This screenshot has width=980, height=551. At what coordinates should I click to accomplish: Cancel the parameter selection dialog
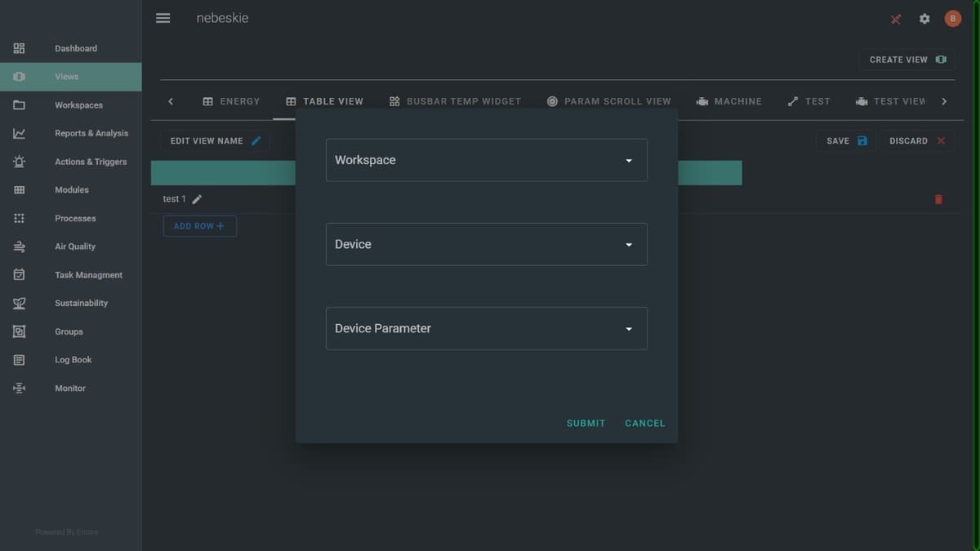[644, 423]
